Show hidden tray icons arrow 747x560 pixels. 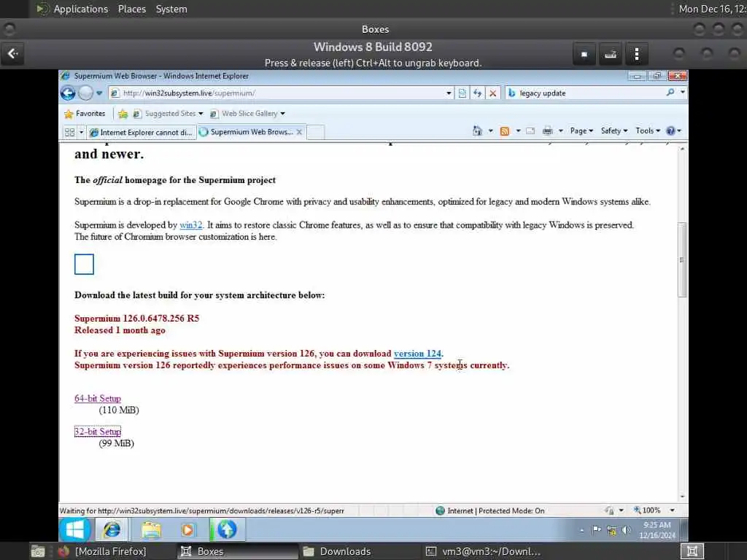pos(581,530)
